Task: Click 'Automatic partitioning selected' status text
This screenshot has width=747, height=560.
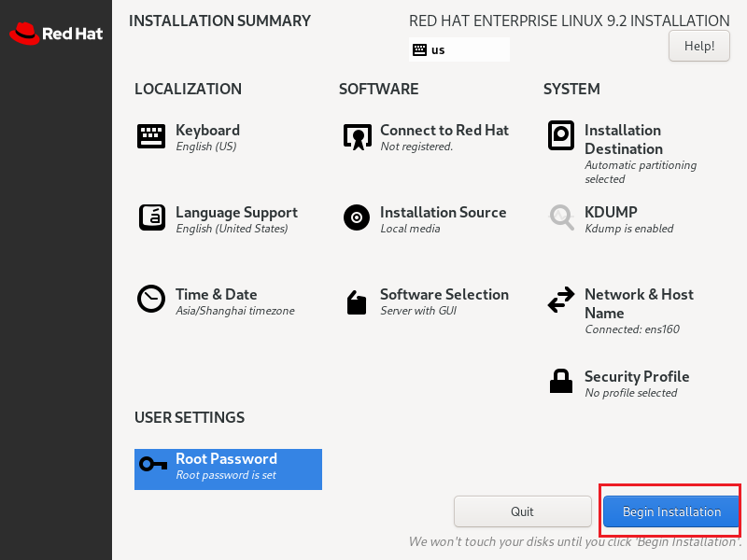Action: 641,172
